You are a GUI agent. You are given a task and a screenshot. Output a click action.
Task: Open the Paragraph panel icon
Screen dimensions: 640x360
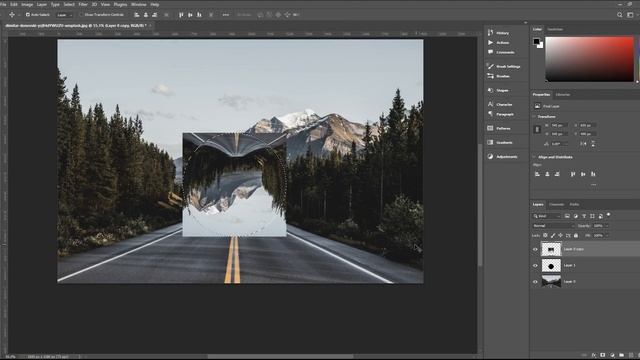pos(490,114)
